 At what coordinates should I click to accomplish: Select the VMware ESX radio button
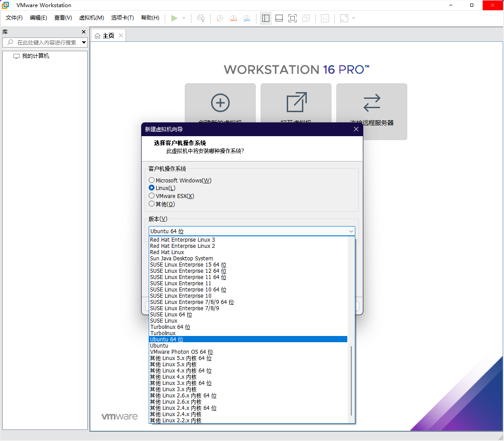151,196
